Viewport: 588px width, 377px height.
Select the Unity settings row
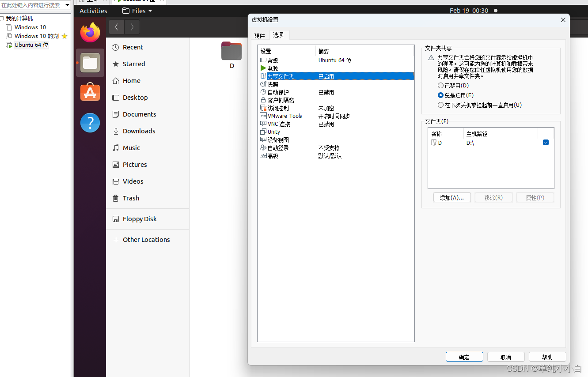click(336, 132)
